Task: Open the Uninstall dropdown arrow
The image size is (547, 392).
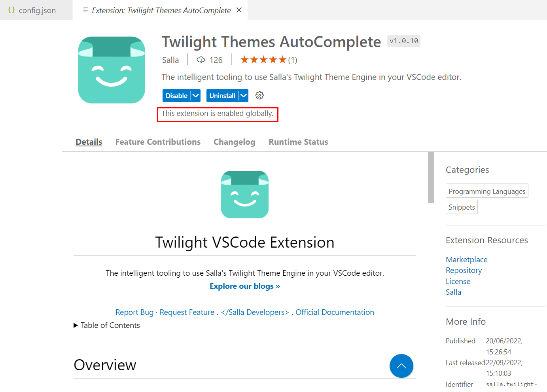Action: coord(243,95)
